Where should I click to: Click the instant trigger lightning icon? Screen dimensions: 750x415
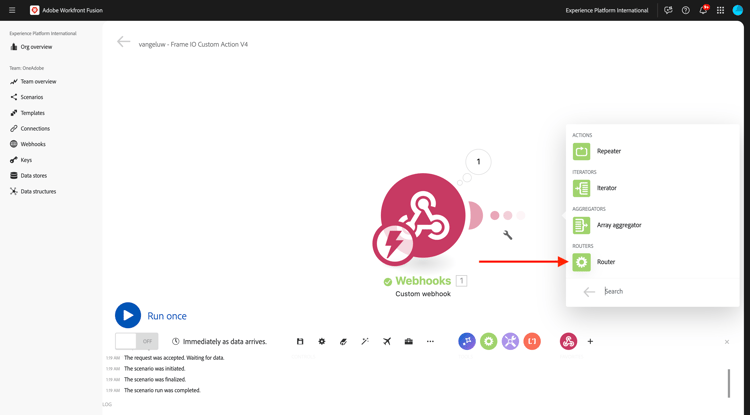[x=393, y=244]
